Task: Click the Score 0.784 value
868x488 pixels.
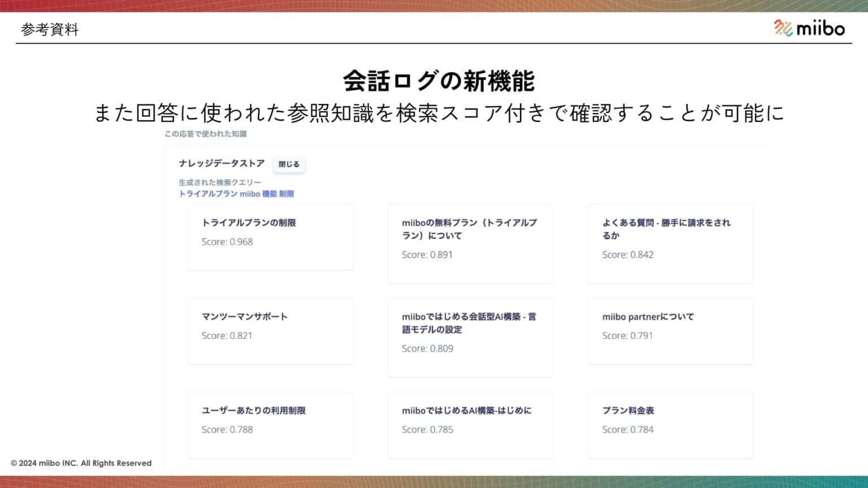Action: [x=628, y=429]
